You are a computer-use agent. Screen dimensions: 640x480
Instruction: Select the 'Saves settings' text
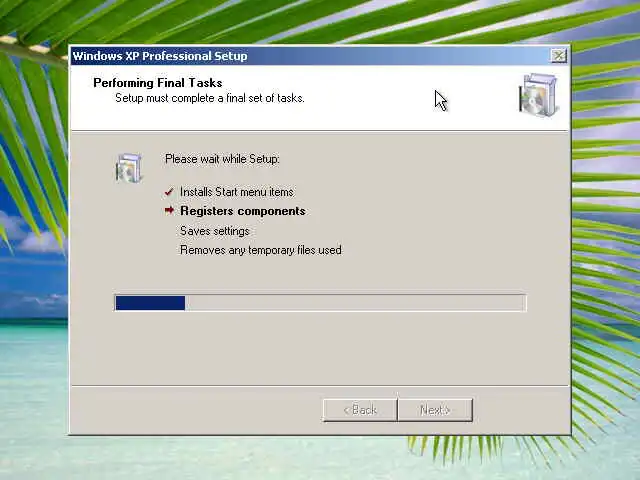click(x=215, y=231)
